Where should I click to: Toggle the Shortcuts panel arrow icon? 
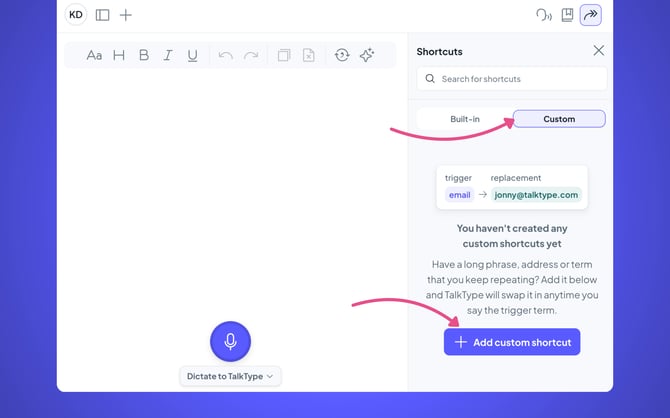pos(591,15)
